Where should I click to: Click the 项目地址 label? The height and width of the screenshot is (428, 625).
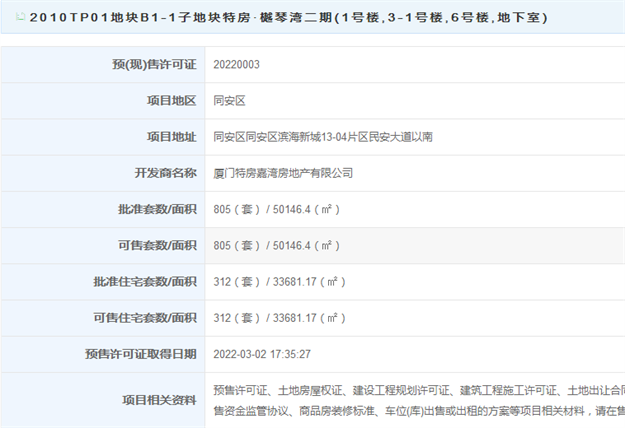[x=171, y=137]
